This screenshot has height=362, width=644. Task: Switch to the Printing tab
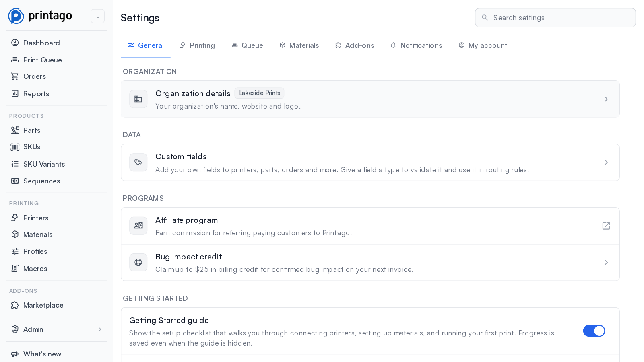(x=197, y=45)
